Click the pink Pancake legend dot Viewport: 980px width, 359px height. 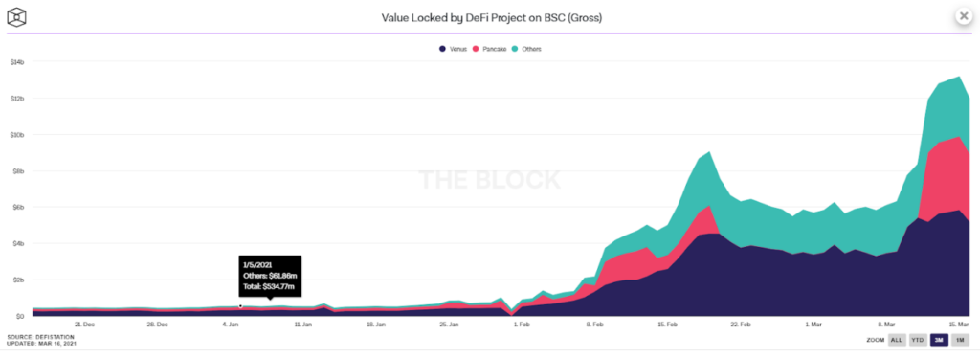point(477,49)
